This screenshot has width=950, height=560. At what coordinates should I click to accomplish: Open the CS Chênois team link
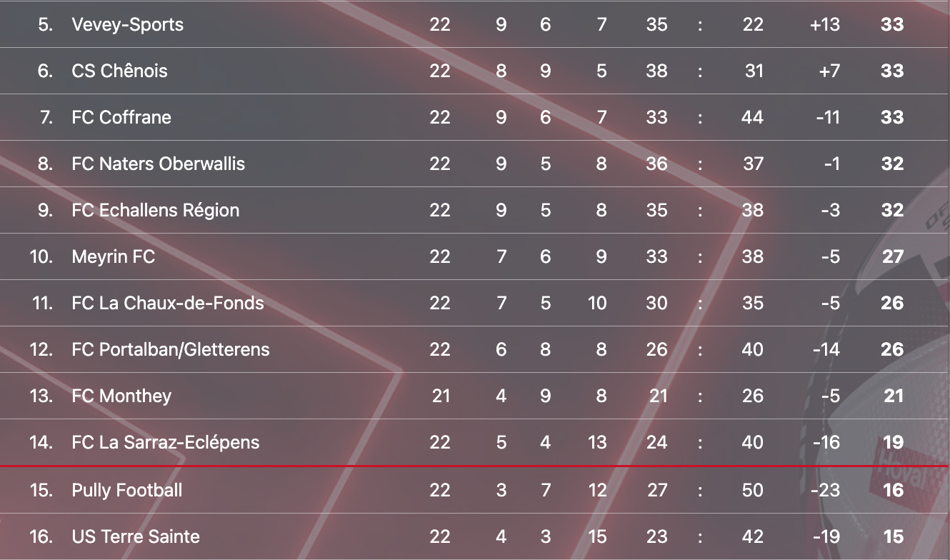point(119,71)
